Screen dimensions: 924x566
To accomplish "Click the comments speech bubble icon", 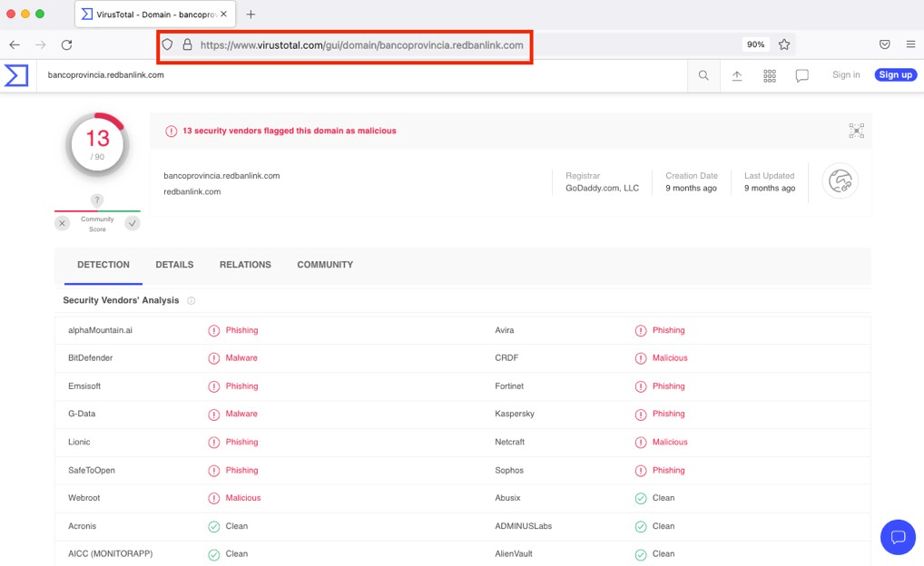I will (x=802, y=75).
